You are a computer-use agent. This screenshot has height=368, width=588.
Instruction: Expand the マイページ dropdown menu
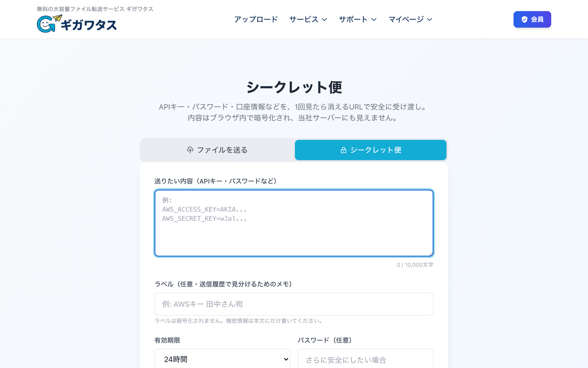(x=410, y=19)
